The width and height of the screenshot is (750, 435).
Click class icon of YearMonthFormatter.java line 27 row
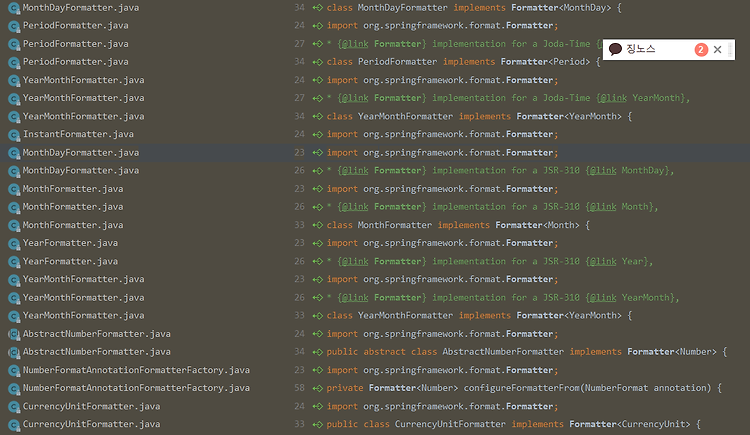pyautogui.click(x=14, y=99)
